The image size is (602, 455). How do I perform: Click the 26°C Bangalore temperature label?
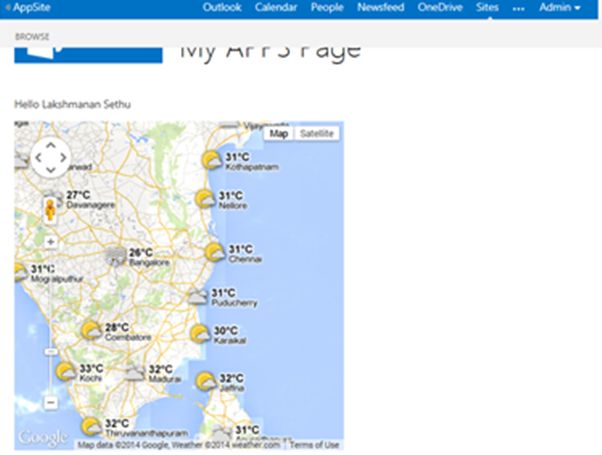pyautogui.click(x=141, y=253)
